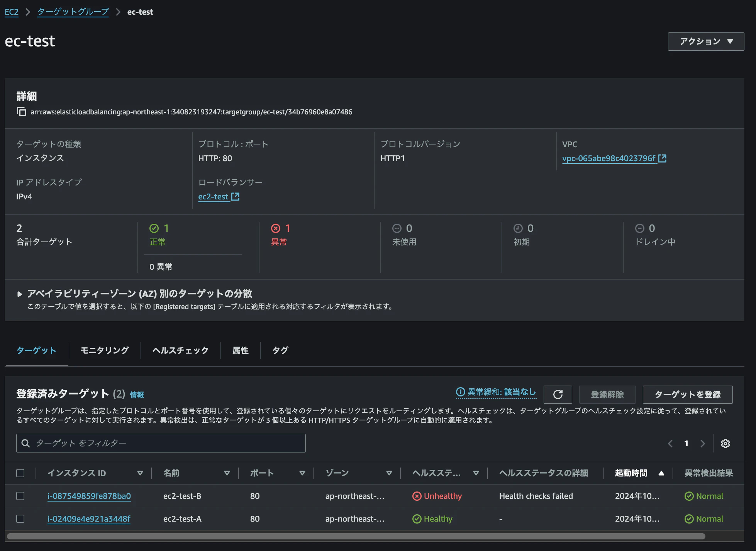
Task: Click the search magnifier icon in filter
Action: click(x=25, y=443)
